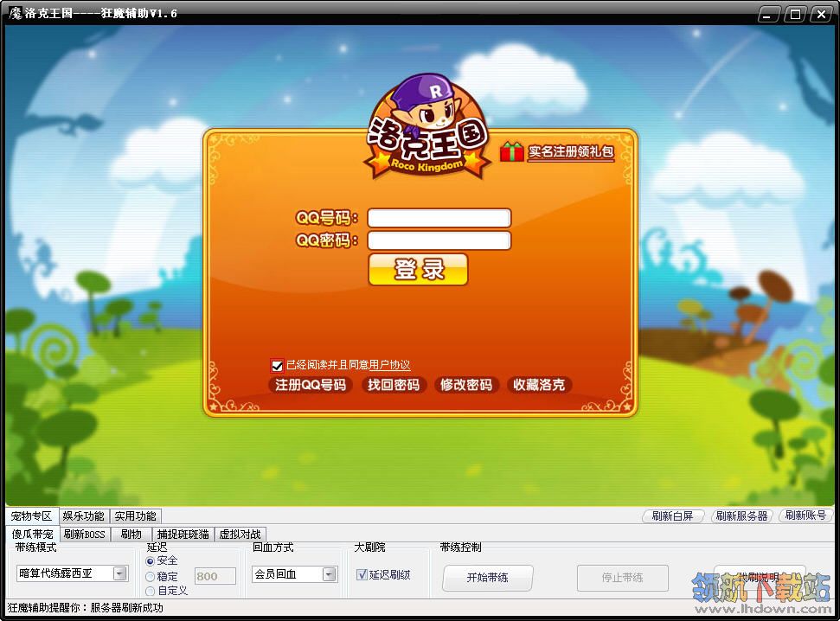840x621 pixels.
Task: Open the 虚拟对战 sub-tab
Action: point(240,535)
